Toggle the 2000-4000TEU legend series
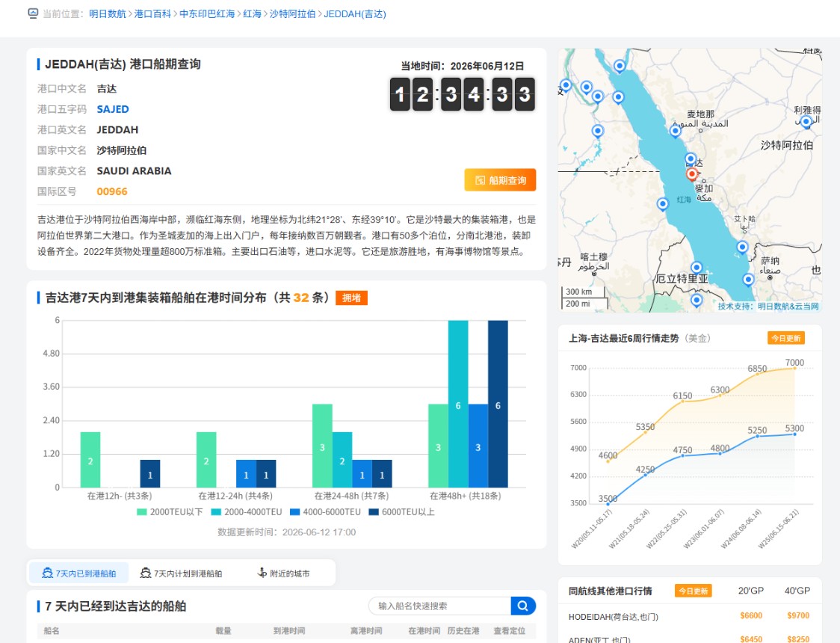The image size is (840, 643). click(247, 512)
